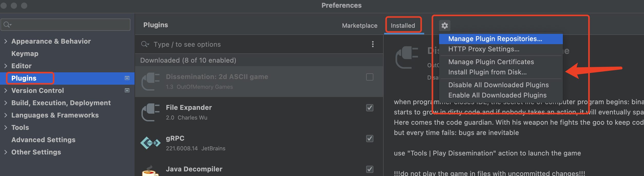Click the Version Control project-settings indicator icon
The width and height of the screenshot is (644, 176).
pyautogui.click(x=127, y=90)
